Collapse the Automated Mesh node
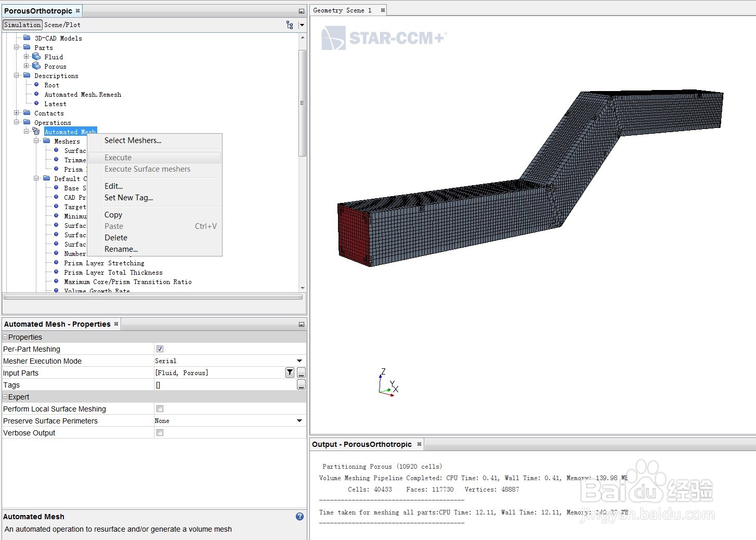Screen dimensions: 756x540 tap(27, 132)
